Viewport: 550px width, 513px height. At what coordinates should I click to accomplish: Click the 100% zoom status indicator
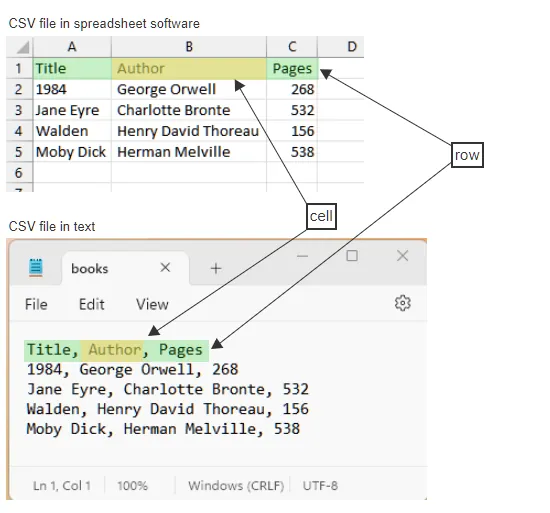(133, 486)
